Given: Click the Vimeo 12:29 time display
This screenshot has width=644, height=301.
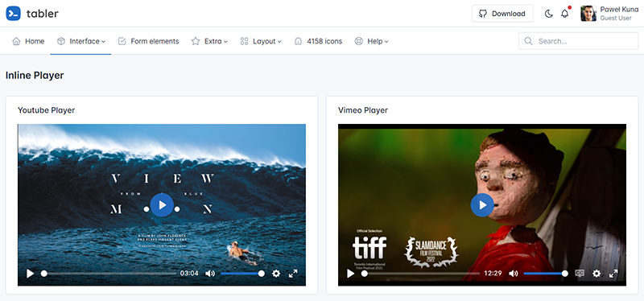Looking at the screenshot, I should click(x=493, y=274).
